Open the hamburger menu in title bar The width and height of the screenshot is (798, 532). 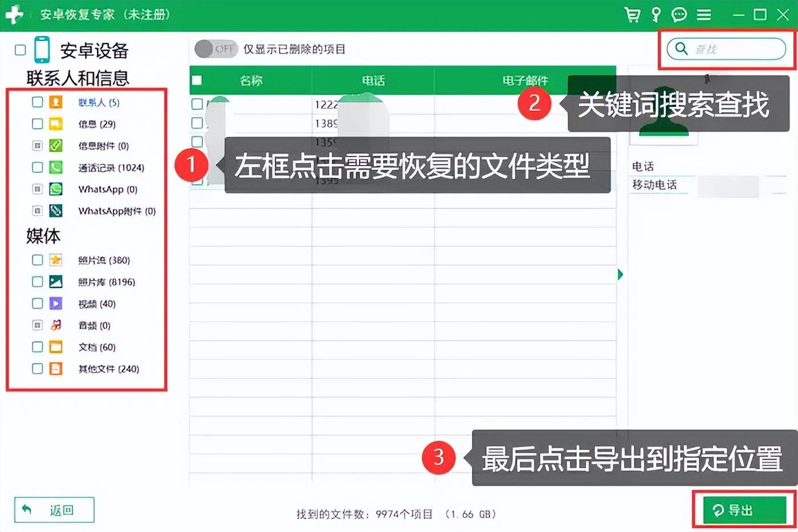pyautogui.click(x=704, y=15)
